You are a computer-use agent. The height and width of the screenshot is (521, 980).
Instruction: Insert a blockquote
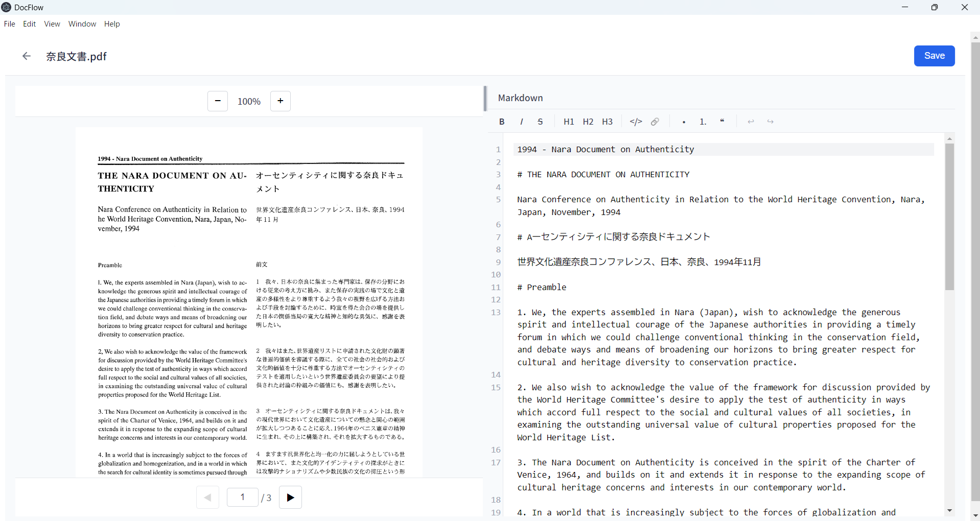[x=722, y=122]
